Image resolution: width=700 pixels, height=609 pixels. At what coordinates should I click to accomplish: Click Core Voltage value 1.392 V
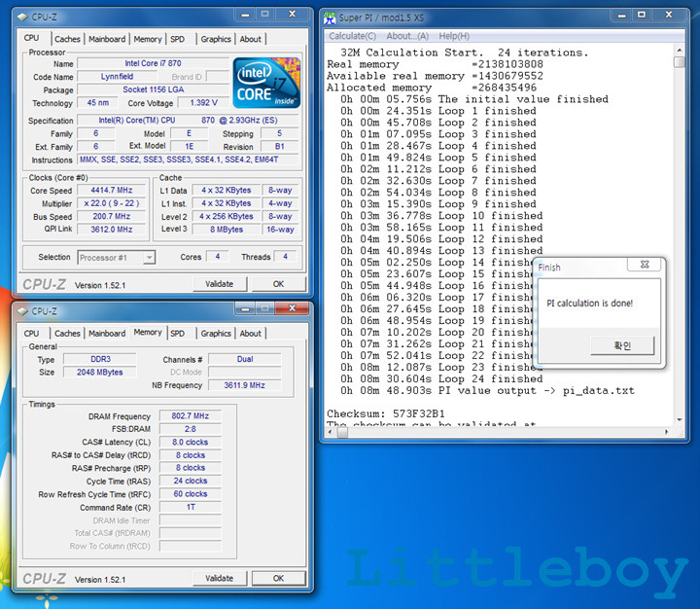(x=203, y=103)
